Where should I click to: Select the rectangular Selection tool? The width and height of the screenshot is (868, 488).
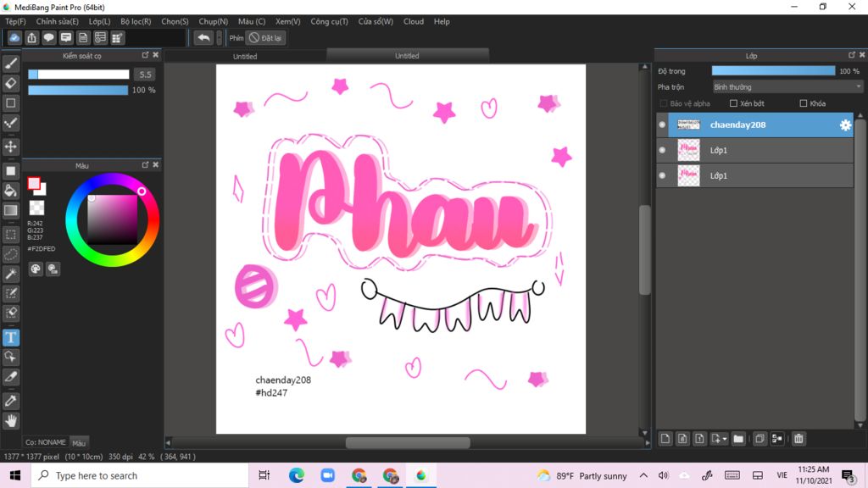[x=10, y=234]
